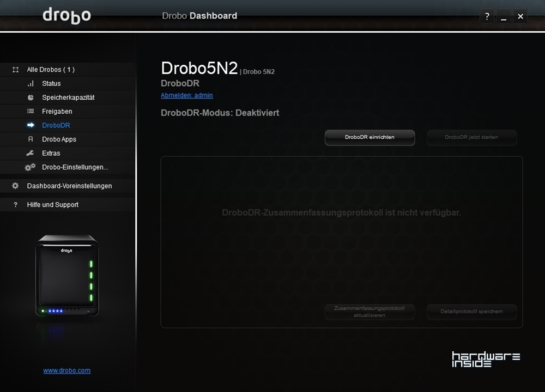Click the Dashboard-Voreinstellungen gear icon
This screenshot has height=392, width=545.
15,186
